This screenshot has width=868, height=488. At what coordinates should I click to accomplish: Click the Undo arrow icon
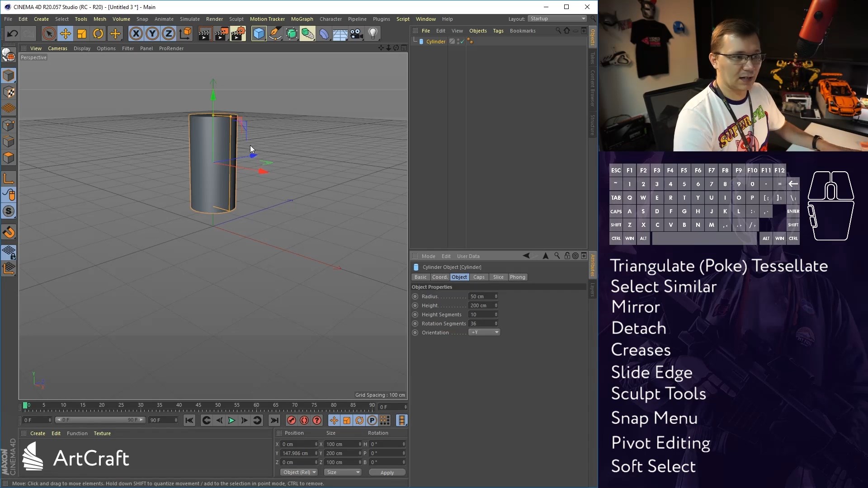[12, 34]
